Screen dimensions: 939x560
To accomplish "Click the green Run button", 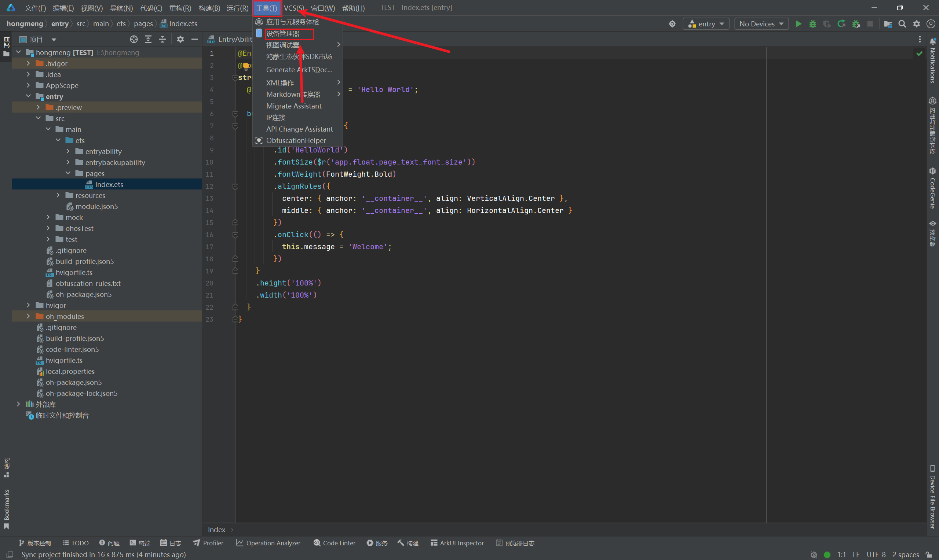I will click(798, 24).
